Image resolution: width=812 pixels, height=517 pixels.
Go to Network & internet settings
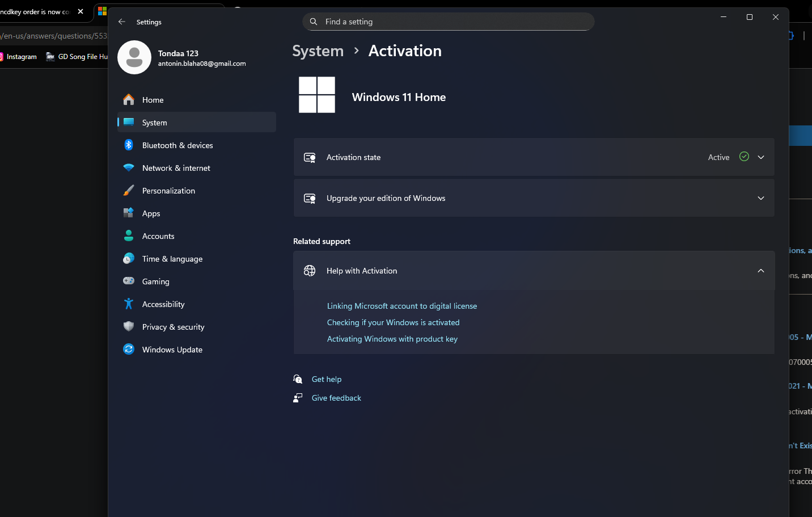(x=196, y=168)
